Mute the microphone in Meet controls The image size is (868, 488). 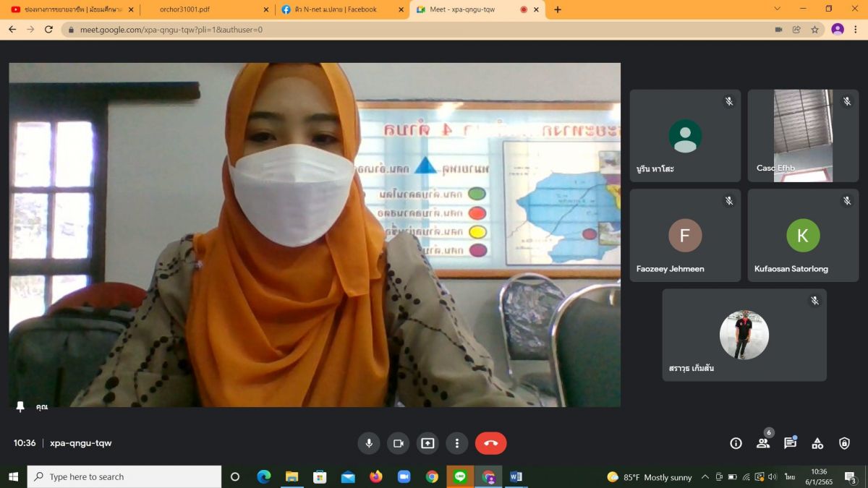click(369, 443)
